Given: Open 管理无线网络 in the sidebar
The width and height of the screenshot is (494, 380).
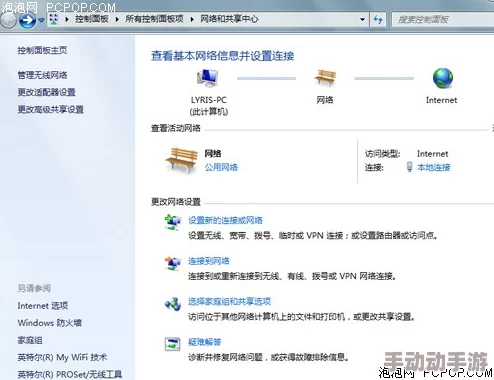Looking at the screenshot, I should 42,75.
